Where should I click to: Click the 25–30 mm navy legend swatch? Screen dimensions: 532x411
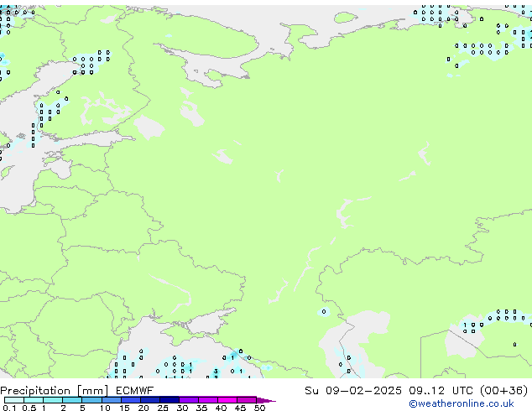pyautogui.click(x=170, y=400)
